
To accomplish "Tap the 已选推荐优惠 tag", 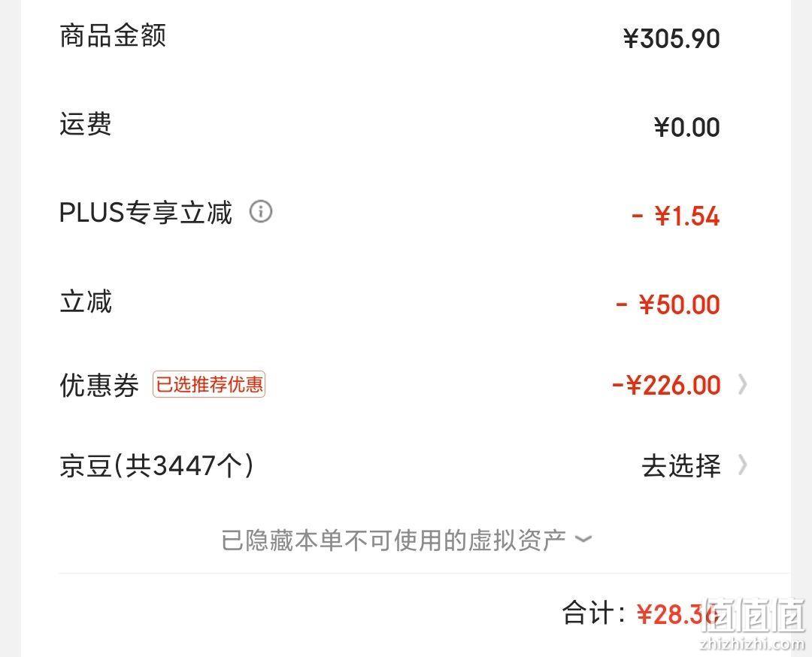I will pos(209,384).
